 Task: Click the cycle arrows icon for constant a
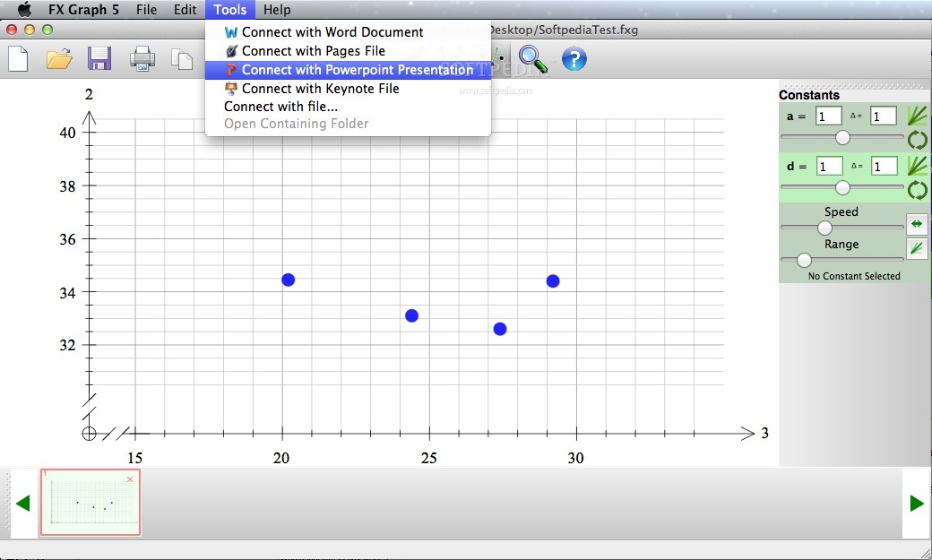tap(917, 140)
